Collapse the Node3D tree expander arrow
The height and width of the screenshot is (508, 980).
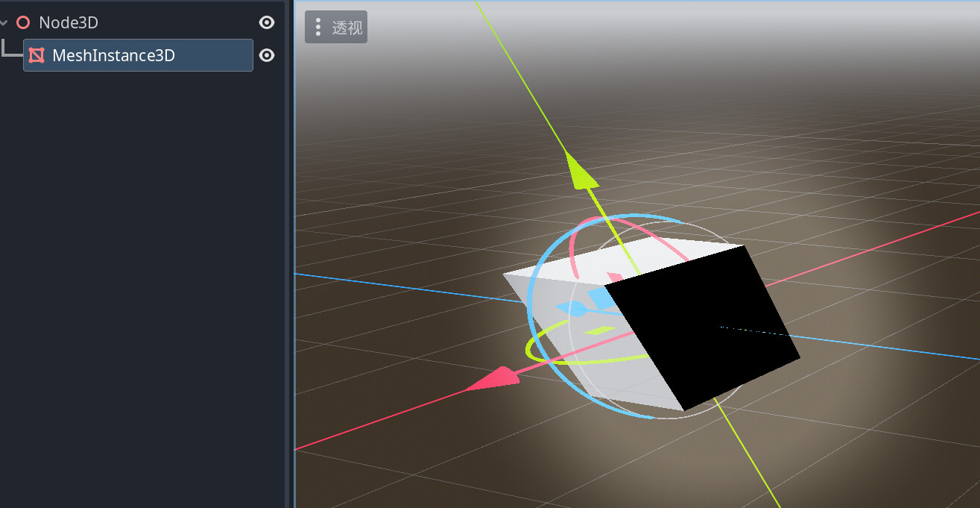pos(4,23)
